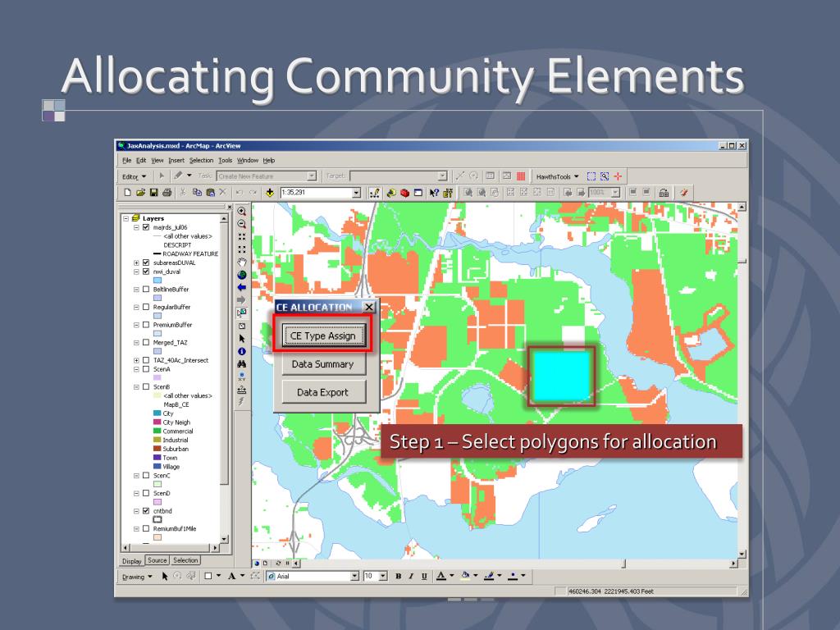Image resolution: width=840 pixels, height=630 pixels.
Task: Click the HawthsTools red crosshair icon
Action: (618, 176)
